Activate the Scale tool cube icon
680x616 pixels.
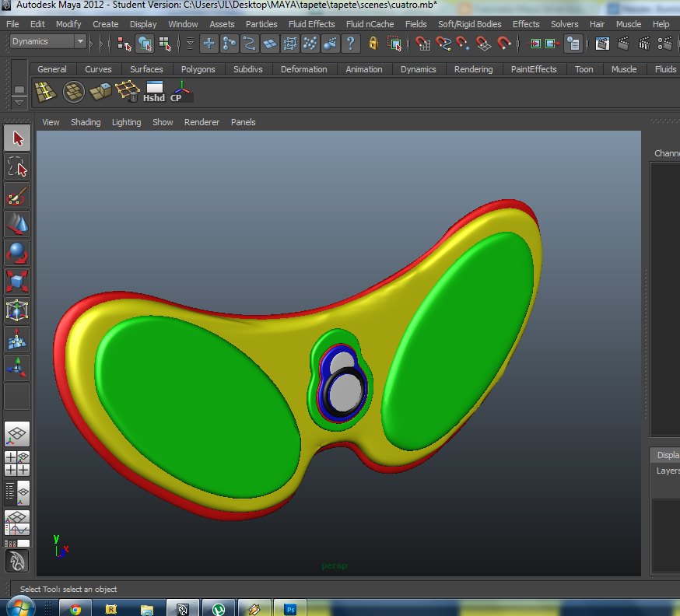click(x=17, y=282)
